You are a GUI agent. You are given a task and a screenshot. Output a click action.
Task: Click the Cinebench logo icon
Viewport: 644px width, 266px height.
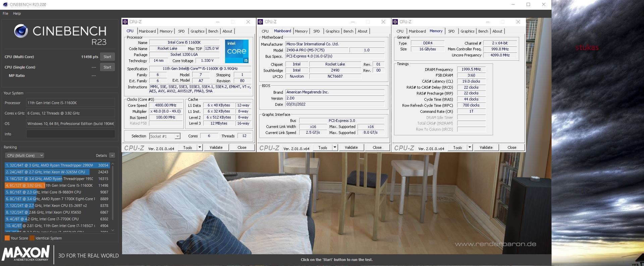21,31
